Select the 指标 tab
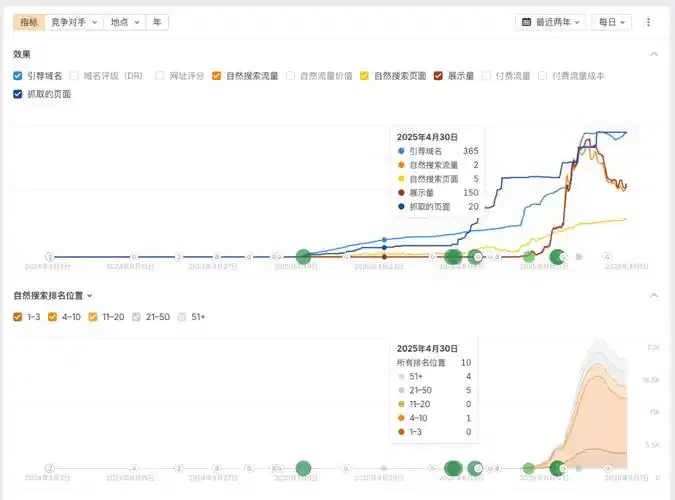Viewport: 675px width, 500px height. [x=29, y=22]
